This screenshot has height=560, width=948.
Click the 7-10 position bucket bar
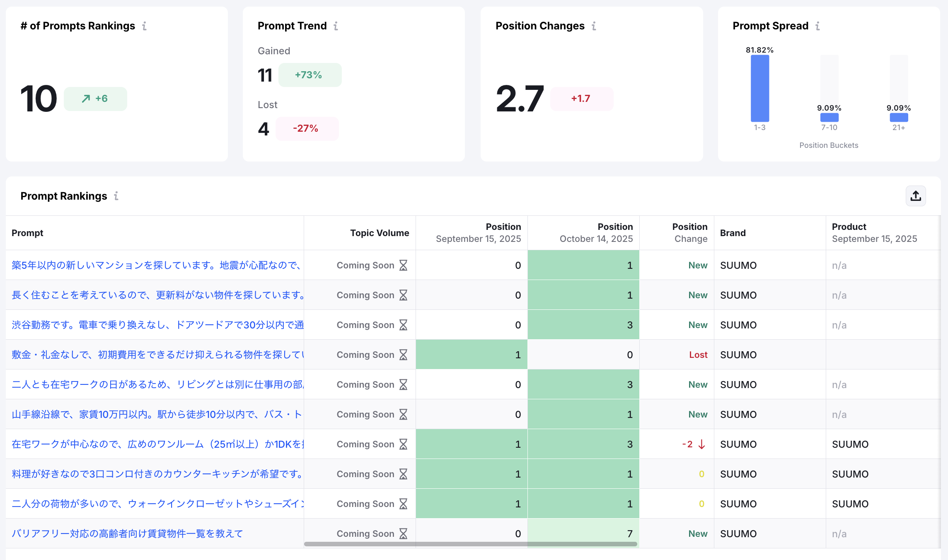[829, 117]
